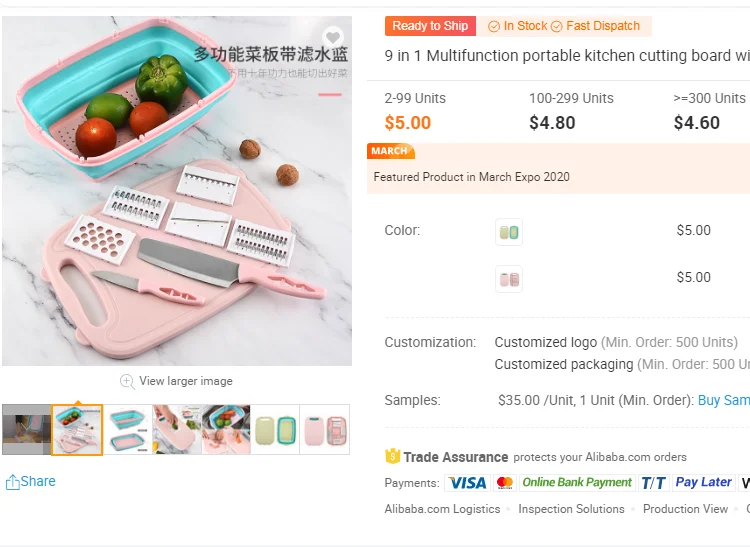
Task: Select the hand slicing vegetable thumbnail
Action: pos(177,429)
